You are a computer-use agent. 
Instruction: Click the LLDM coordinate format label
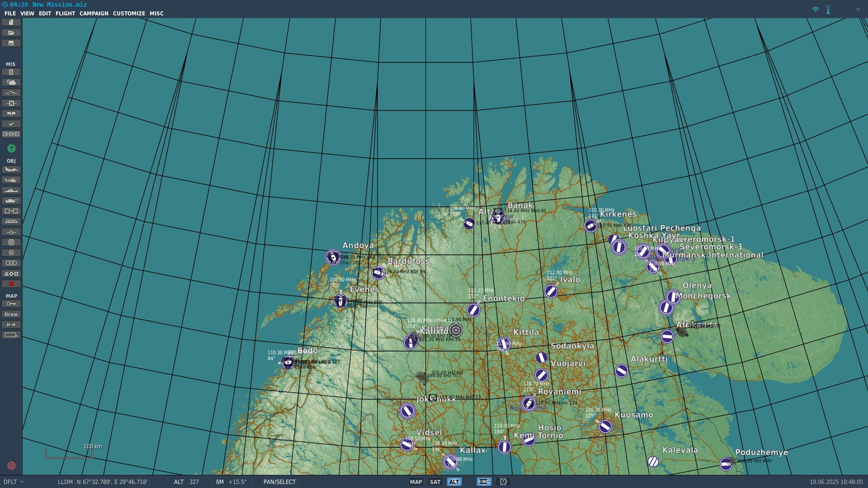coord(65,482)
